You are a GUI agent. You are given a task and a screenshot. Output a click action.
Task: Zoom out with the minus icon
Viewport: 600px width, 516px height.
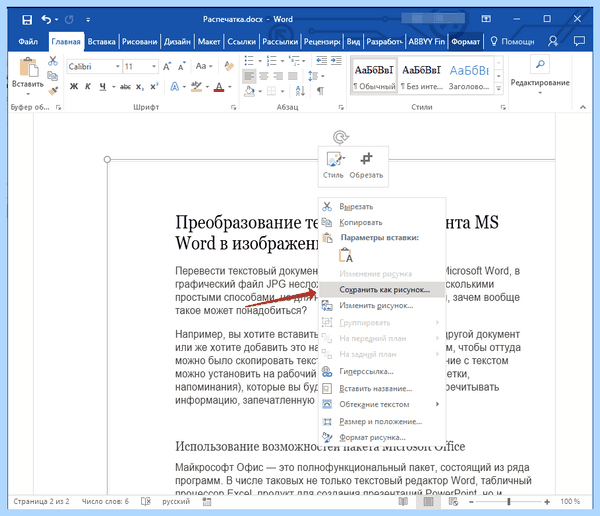point(471,501)
